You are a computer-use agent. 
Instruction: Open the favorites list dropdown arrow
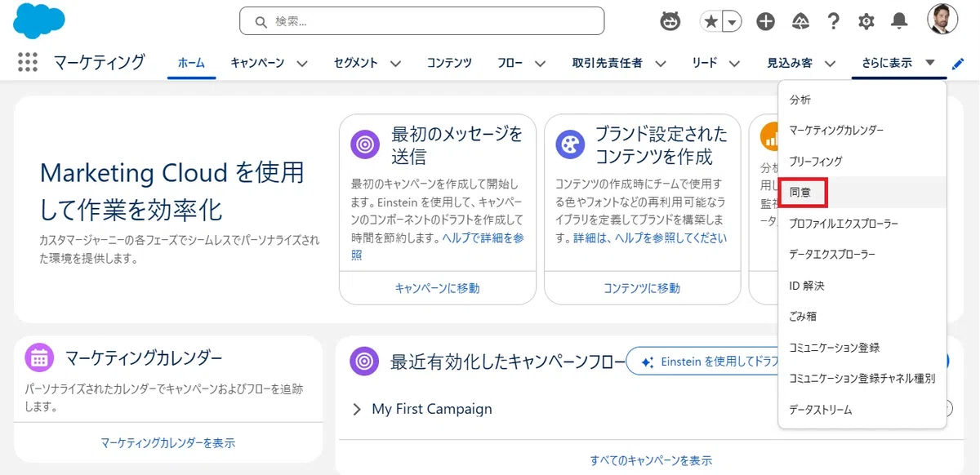coord(733,21)
